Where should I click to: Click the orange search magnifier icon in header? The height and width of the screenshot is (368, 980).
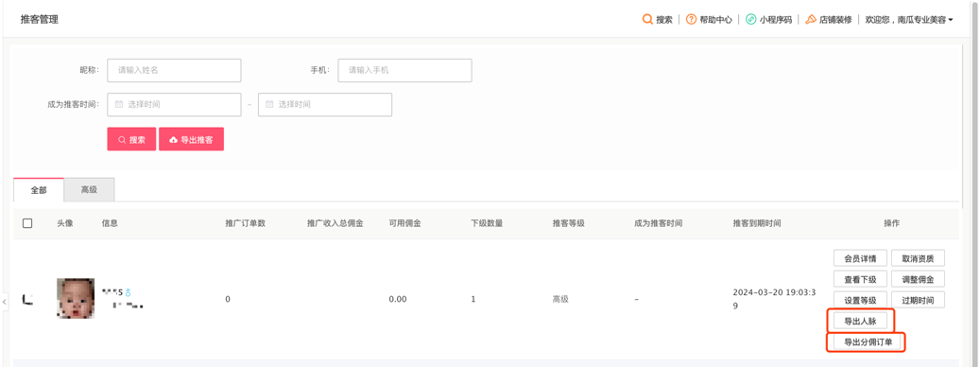[x=647, y=20]
